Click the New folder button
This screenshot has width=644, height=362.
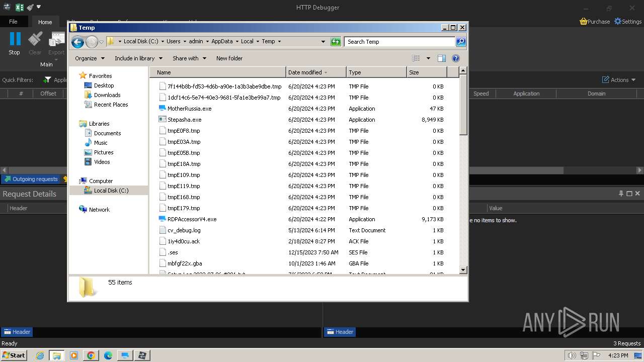coord(229,58)
